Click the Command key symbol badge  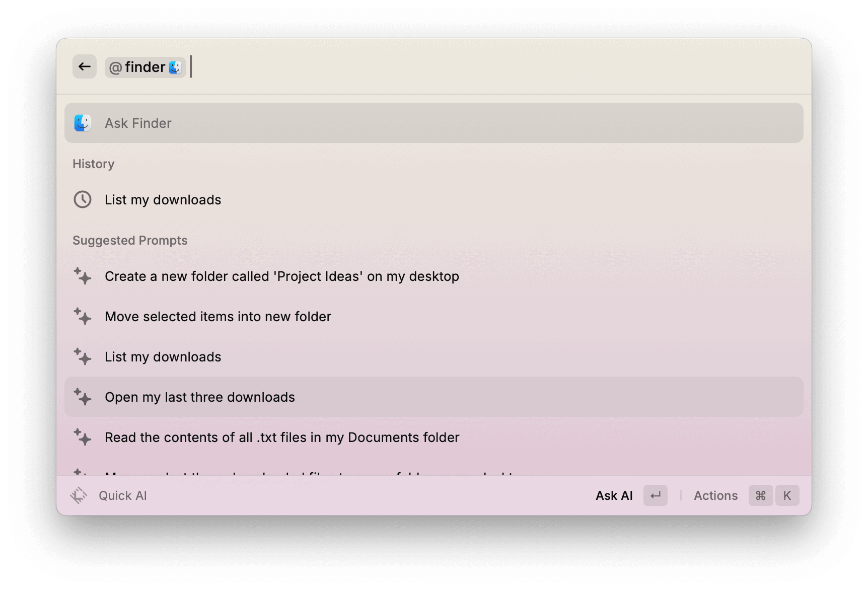point(761,495)
